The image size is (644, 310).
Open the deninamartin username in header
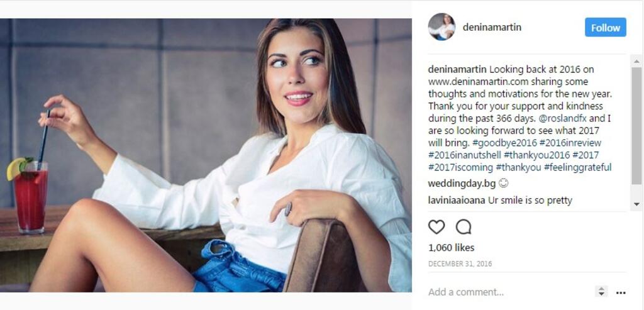pos(492,28)
